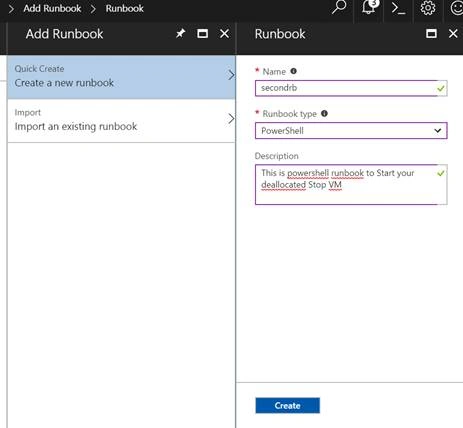Open the notifications bell icon
Image resolution: width=463 pixels, height=428 pixels.
[369, 7]
